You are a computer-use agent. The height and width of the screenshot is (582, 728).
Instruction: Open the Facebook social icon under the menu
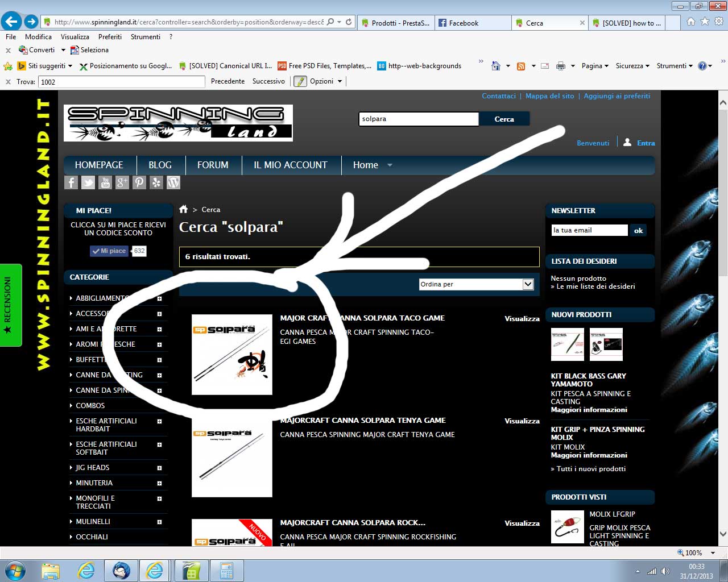tap(71, 182)
